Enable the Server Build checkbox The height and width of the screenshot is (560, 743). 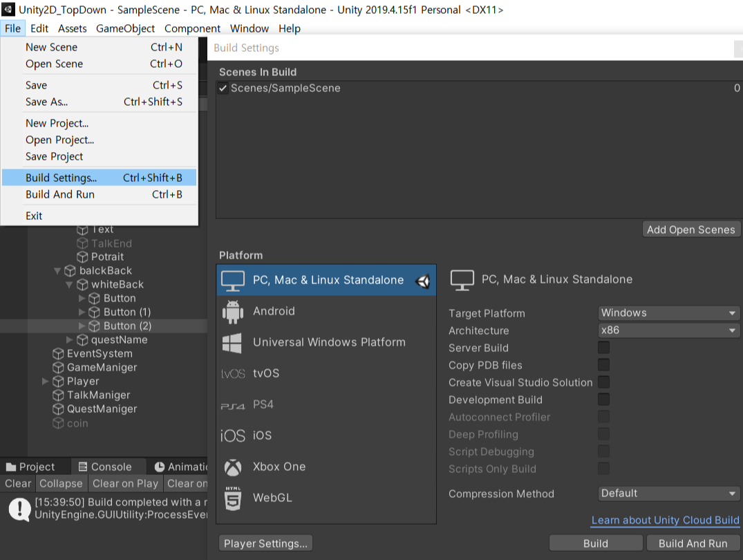tap(603, 348)
